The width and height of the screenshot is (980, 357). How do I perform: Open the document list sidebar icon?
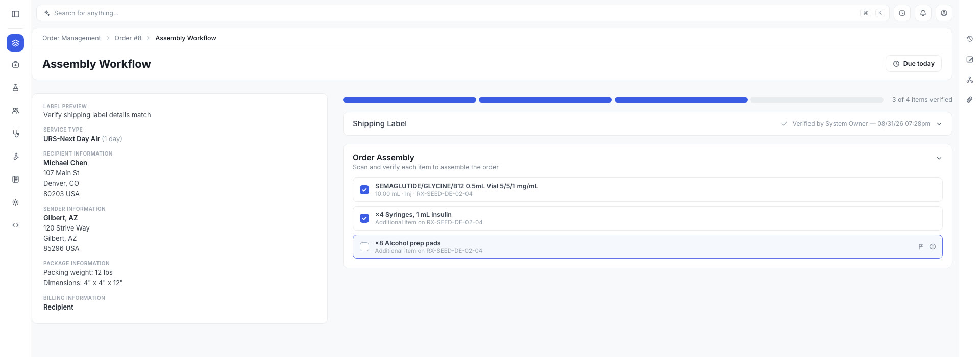(x=15, y=180)
